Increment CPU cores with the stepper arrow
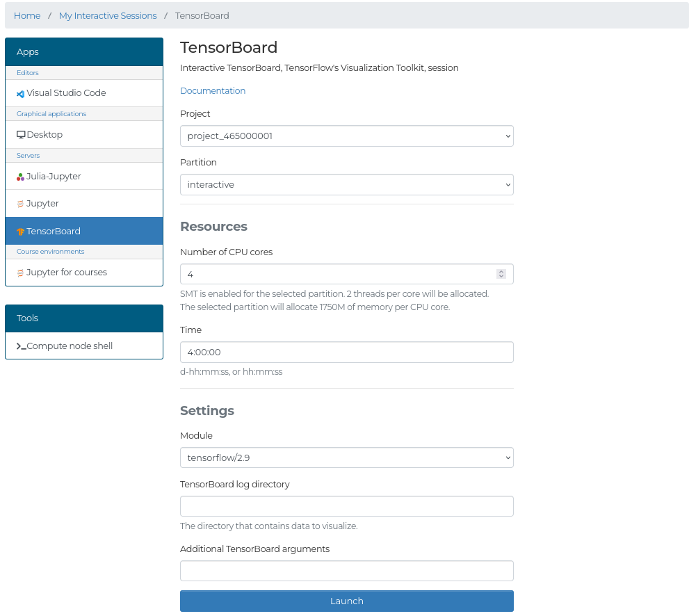This screenshot has width=689, height=616. tap(501, 271)
